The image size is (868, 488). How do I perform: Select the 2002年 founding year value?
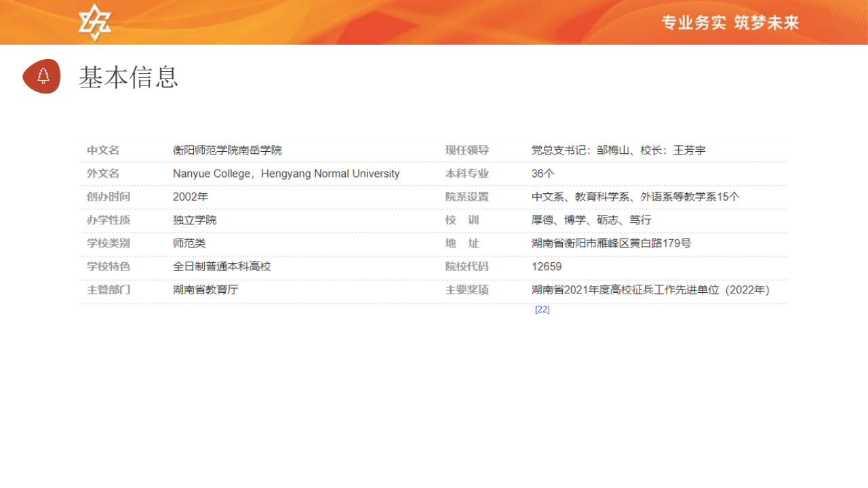click(191, 197)
